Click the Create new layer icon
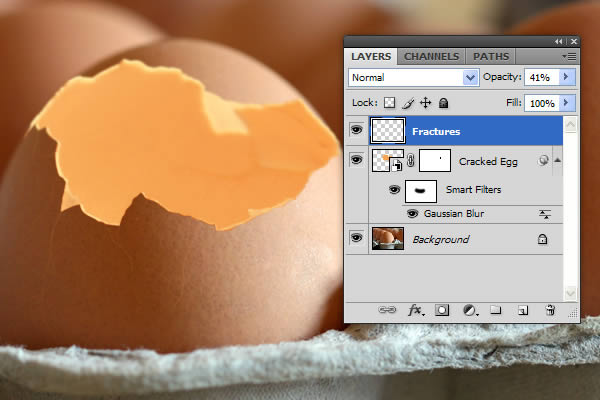600x400 pixels. pyautogui.click(x=523, y=310)
